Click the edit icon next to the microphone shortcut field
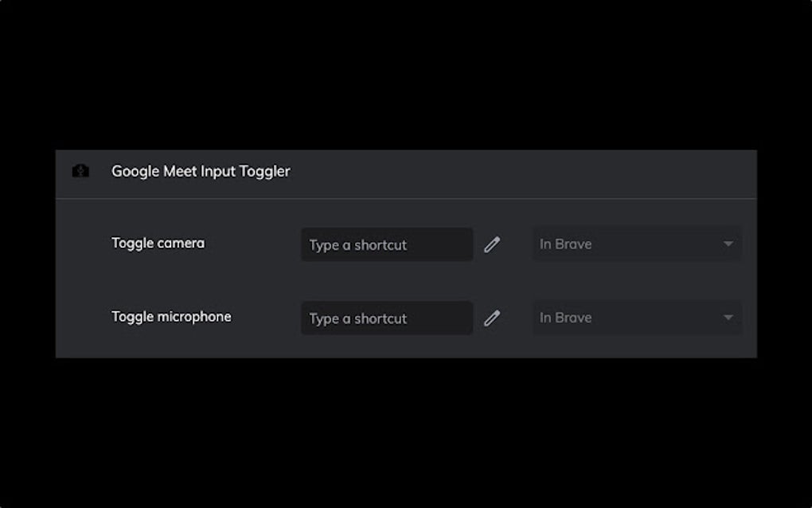Screen dimensions: 812x508 coord(493,318)
